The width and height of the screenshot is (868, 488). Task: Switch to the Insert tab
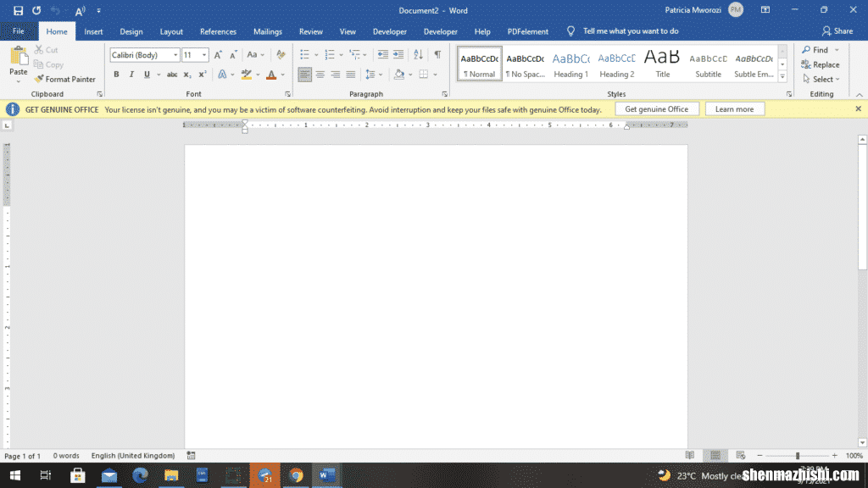[x=93, y=31]
